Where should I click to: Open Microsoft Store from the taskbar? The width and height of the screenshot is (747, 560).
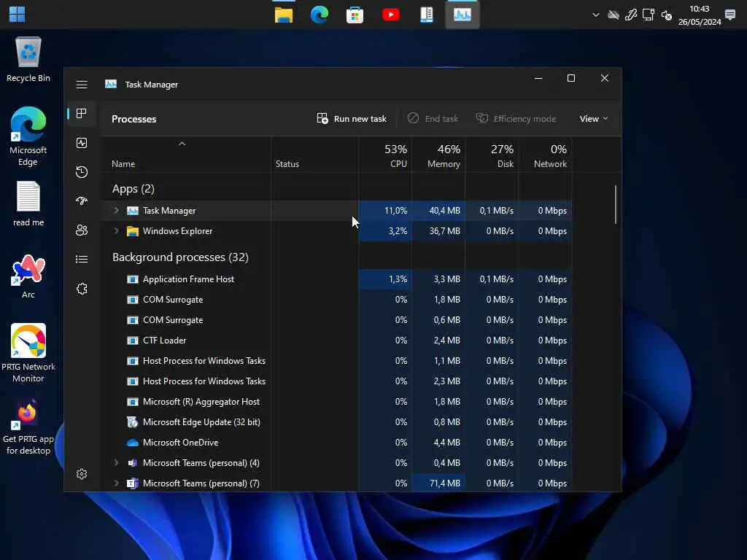click(355, 15)
